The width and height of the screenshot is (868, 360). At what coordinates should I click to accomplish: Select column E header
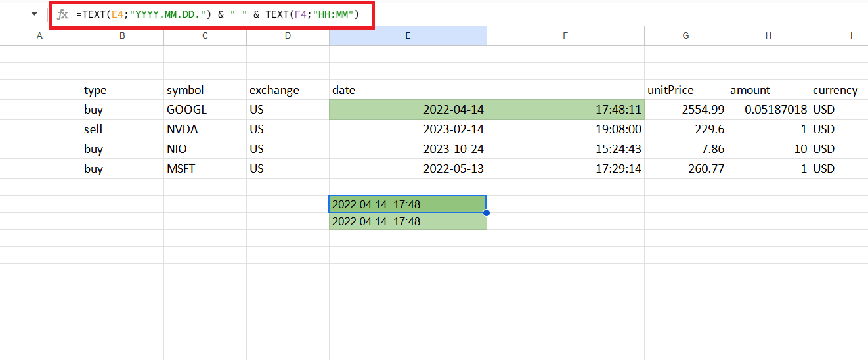coord(408,36)
